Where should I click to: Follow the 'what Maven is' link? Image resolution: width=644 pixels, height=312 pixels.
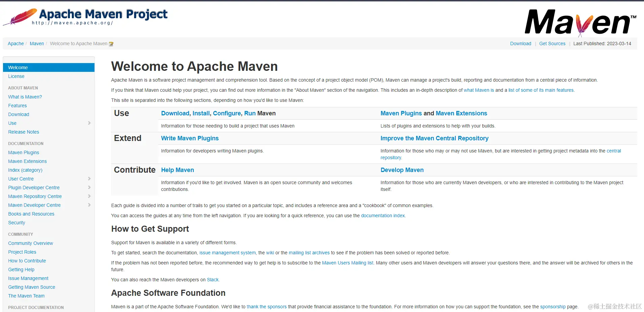[479, 90]
